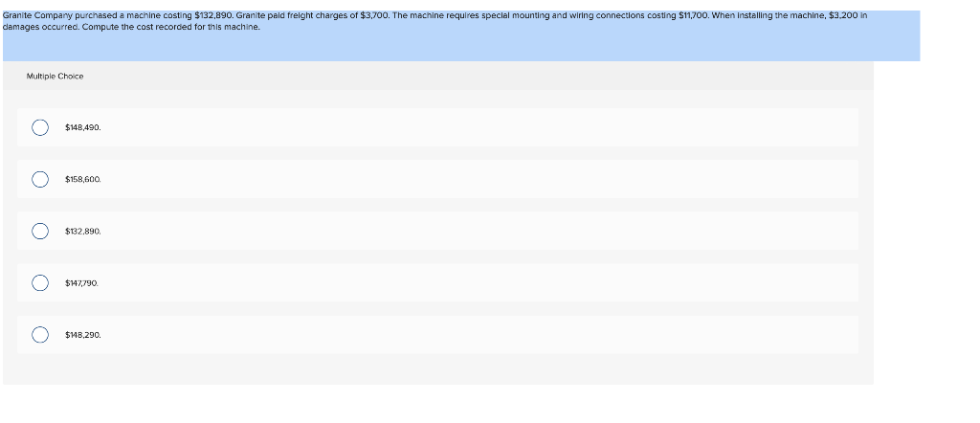Choose the $132,890 answer radio button
Image resolution: width=980 pixels, height=423 pixels.
coord(40,232)
